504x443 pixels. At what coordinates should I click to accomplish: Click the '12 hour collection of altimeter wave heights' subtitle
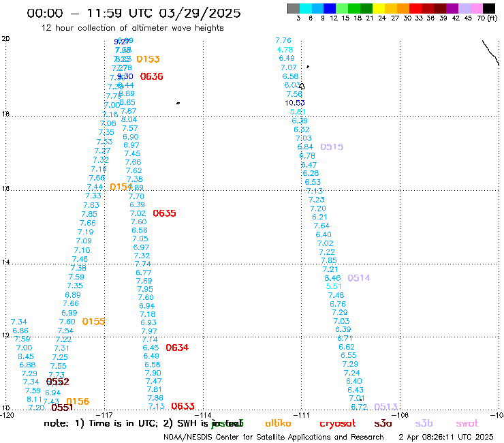click(x=132, y=28)
